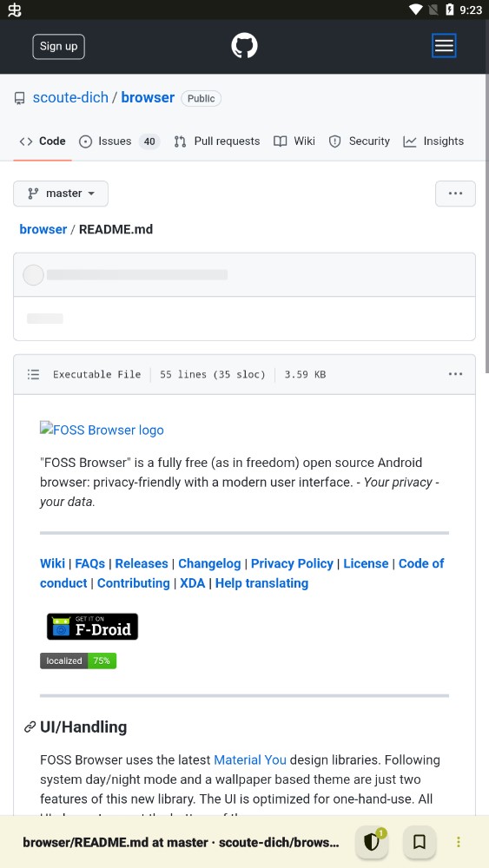Open the Changelog link

click(209, 563)
